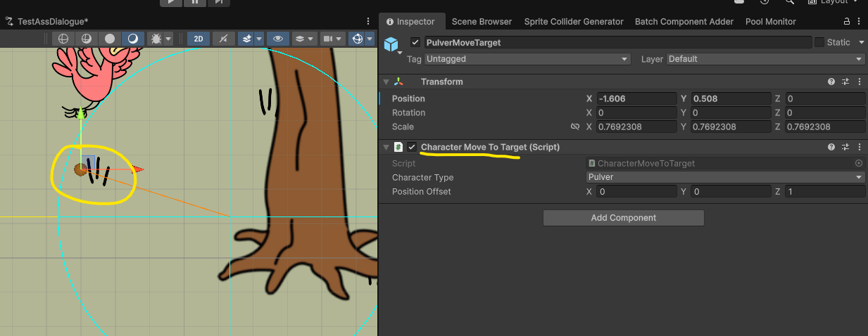The width and height of the screenshot is (868, 336).
Task: Lock the Inspector with padlock icon
Action: click(x=847, y=22)
